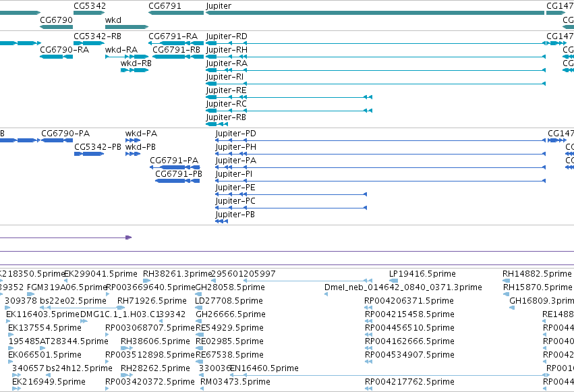Select transcript wkd-RB
This screenshot has height=392, width=574.
(134, 70)
